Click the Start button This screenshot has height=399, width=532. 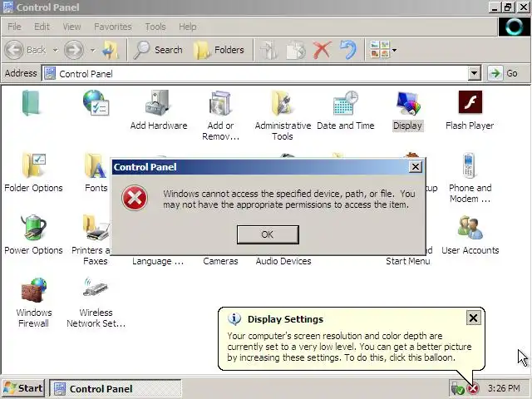point(23,388)
